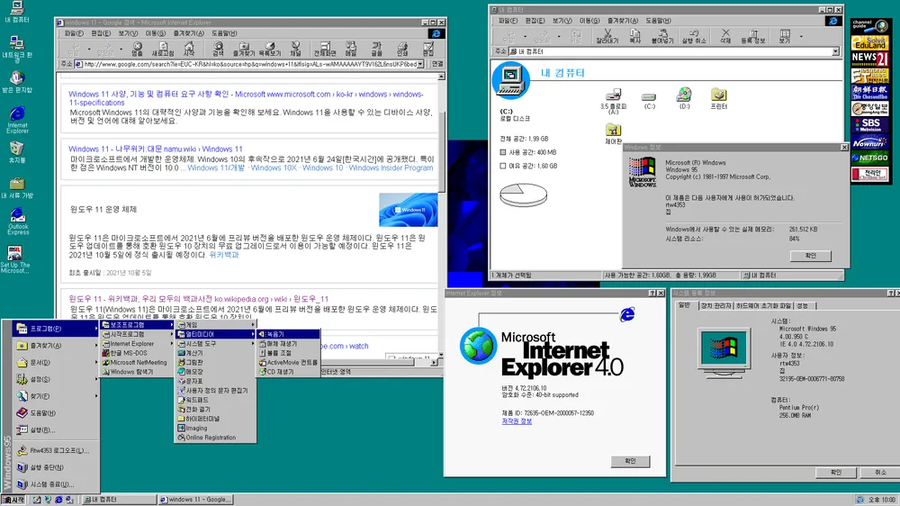Image resolution: width=900 pixels, height=506 pixels.
Task: Open the Forward (앞으로) dropdown arrow in Internet Explorer toolbar
Action: pyautogui.click(x=121, y=49)
